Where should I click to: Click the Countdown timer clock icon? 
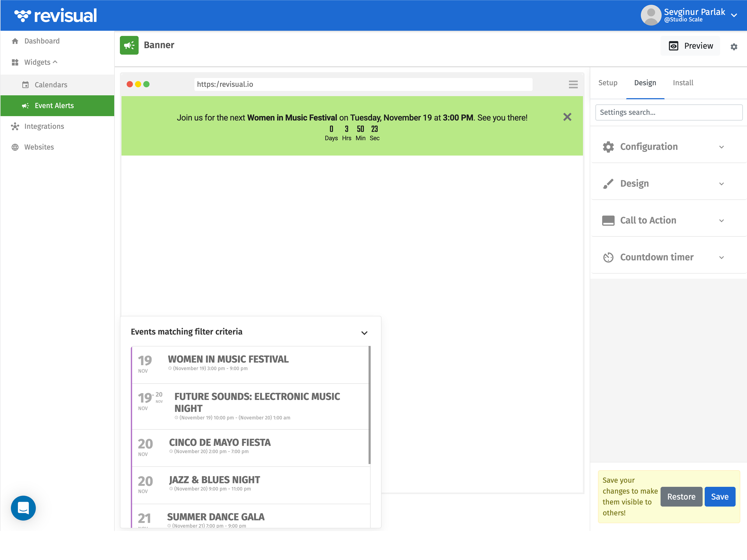coord(608,257)
